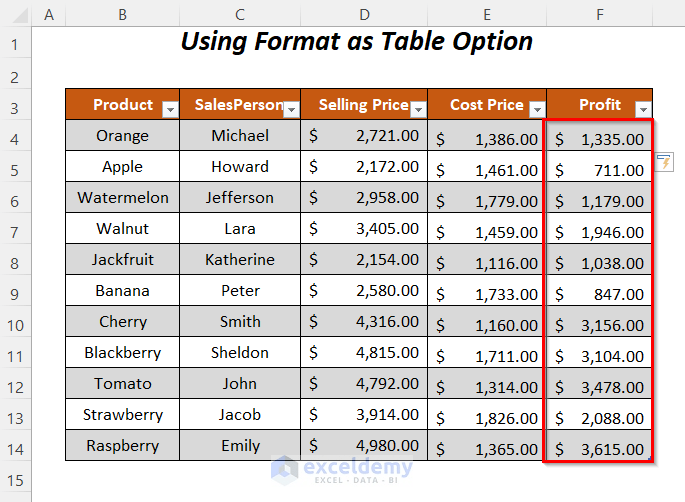Image resolution: width=685 pixels, height=502 pixels.
Task: Select the 'Raspberry' product cell
Action: (123, 446)
